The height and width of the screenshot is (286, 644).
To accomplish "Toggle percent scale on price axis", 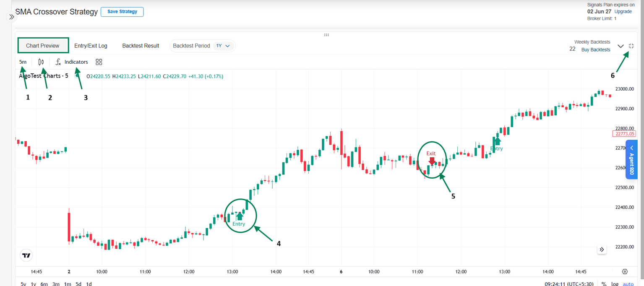I will pos(604,284).
